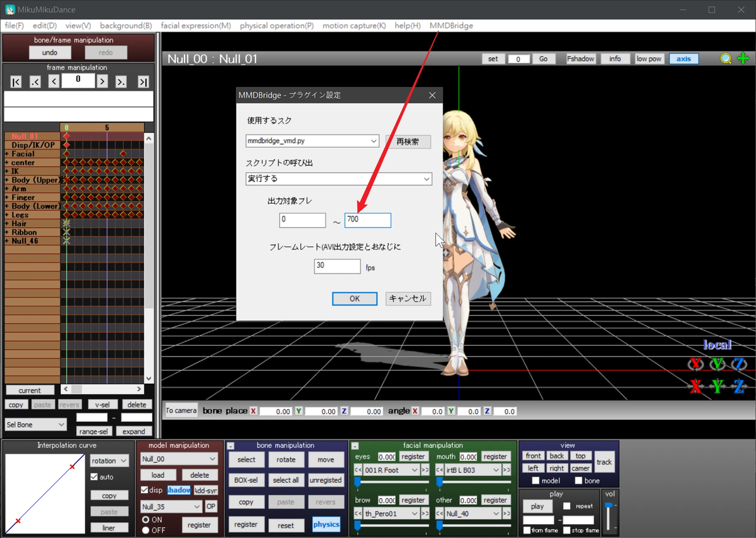
Task: Go to previous keyframe button
Action: [35, 82]
